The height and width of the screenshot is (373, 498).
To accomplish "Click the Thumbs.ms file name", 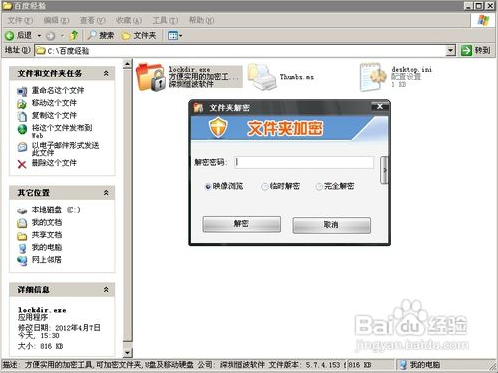I will click(297, 77).
